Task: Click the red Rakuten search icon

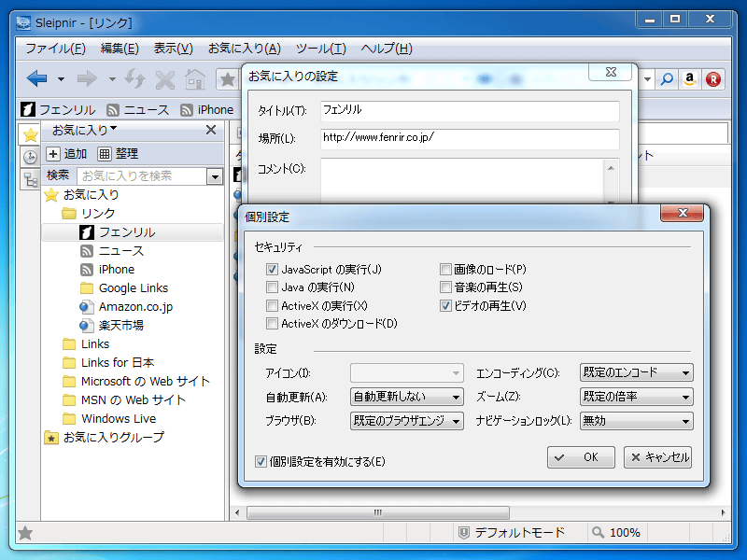Action: 713,80
